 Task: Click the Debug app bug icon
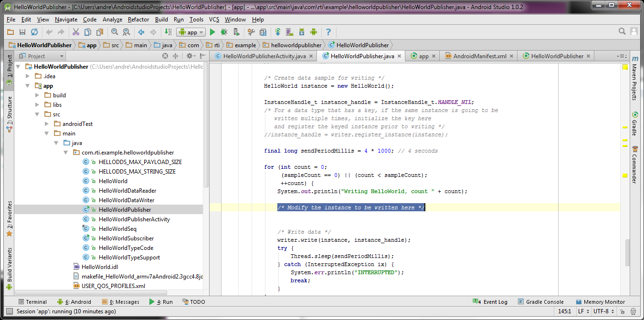coord(224,32)
